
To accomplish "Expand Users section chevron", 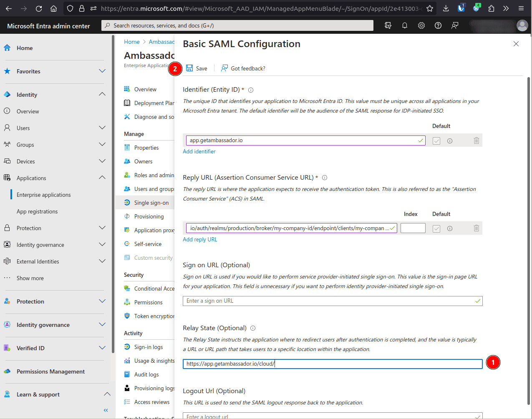I will [102, 128].
